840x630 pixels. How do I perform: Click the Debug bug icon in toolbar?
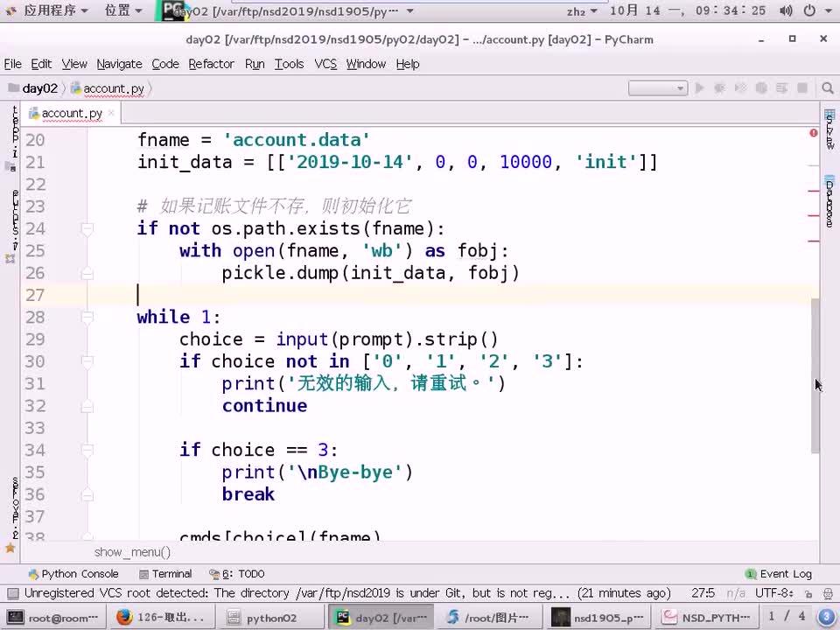click(719, 87)
